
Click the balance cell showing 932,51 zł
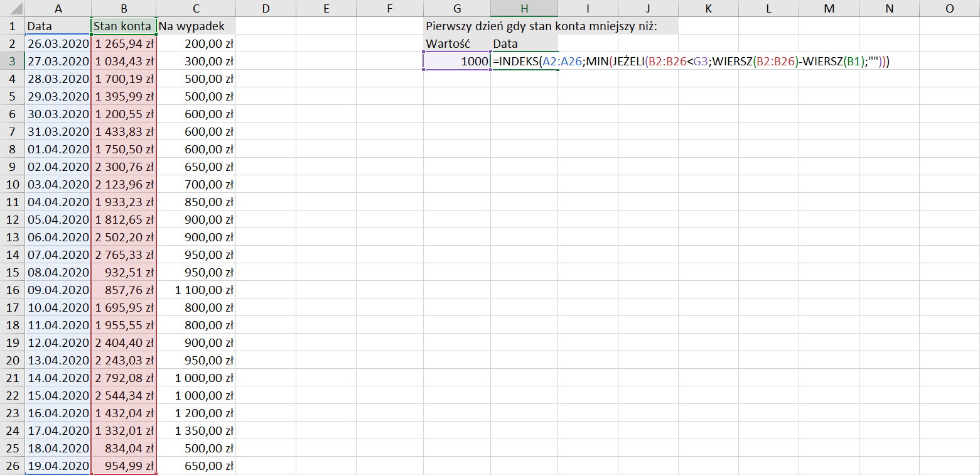[x=124, y=273]
